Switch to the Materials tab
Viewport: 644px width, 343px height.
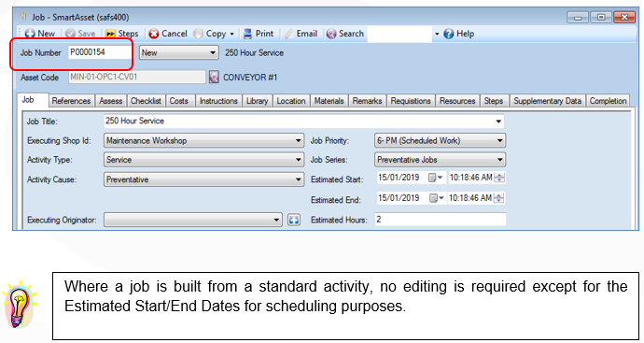(x=329, y=101)
